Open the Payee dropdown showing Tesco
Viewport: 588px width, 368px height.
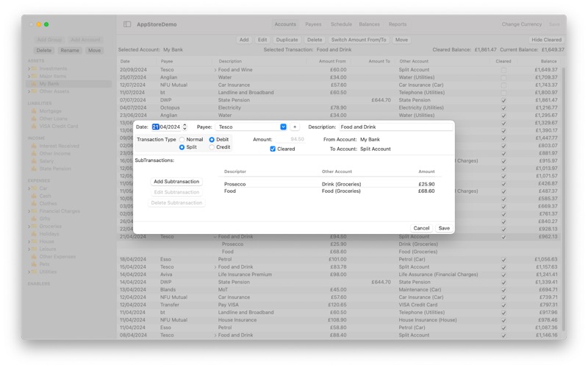pos(284,127)
